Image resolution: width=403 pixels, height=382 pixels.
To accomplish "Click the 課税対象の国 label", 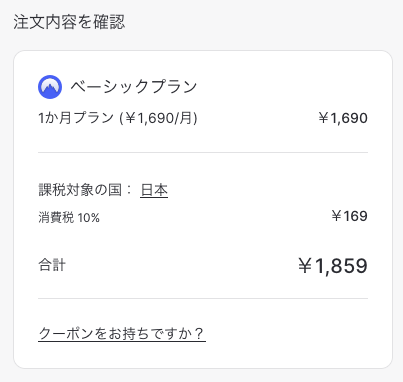I will coord(80,190).
